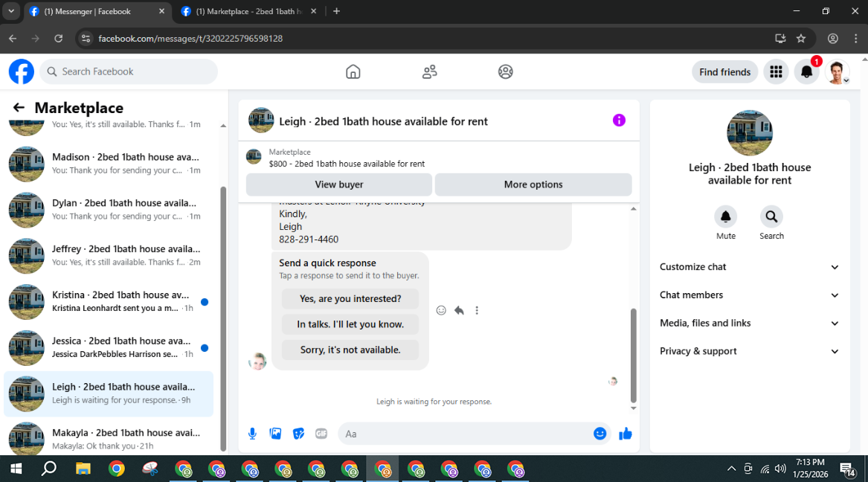The image size is (868, 482).
Task: Open the emoji picker in message box
Action: (599, 434)
